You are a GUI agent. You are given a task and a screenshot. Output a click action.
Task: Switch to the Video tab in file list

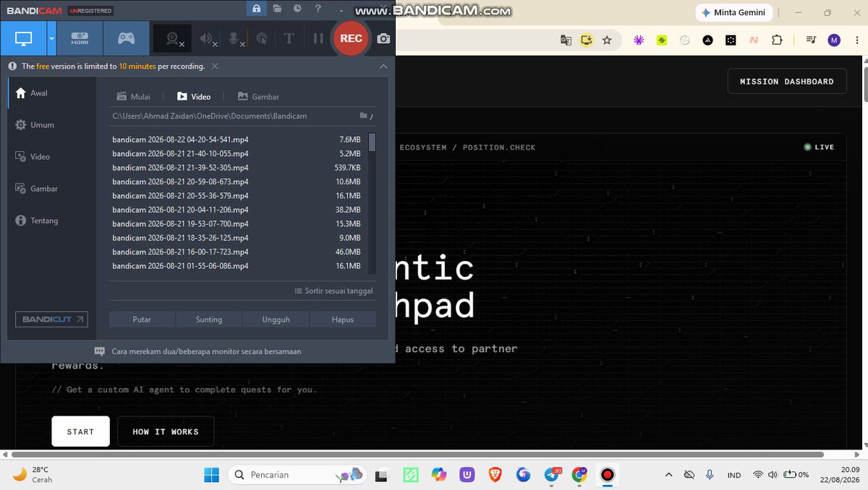pyautogui.click(x=194, y=97)
